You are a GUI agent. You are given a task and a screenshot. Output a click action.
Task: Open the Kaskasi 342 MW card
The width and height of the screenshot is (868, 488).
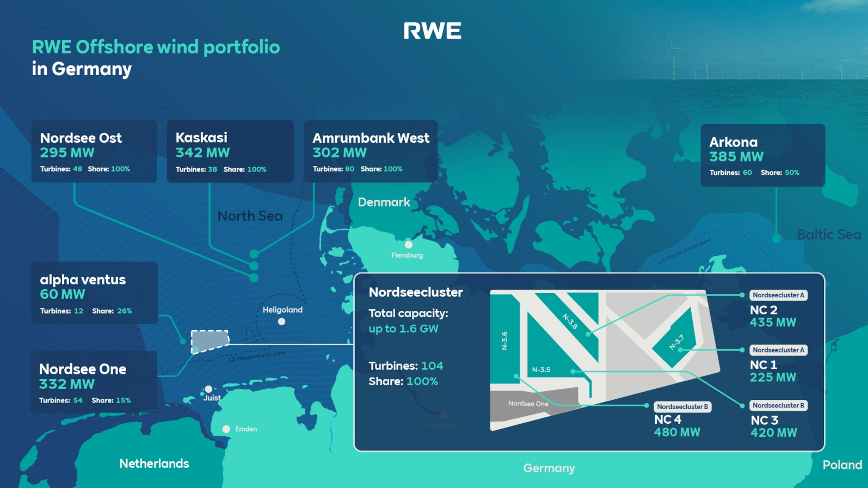click(230, 151)
